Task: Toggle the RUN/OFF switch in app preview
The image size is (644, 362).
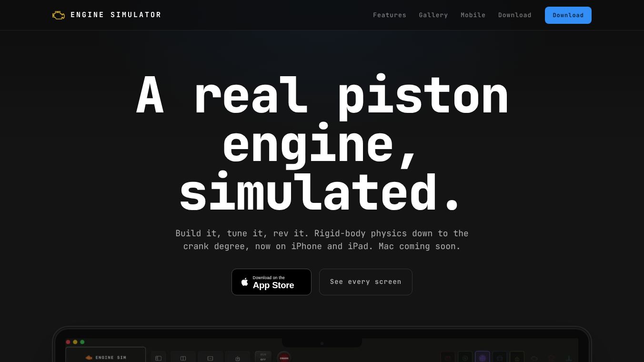Action: coord(263,357)
